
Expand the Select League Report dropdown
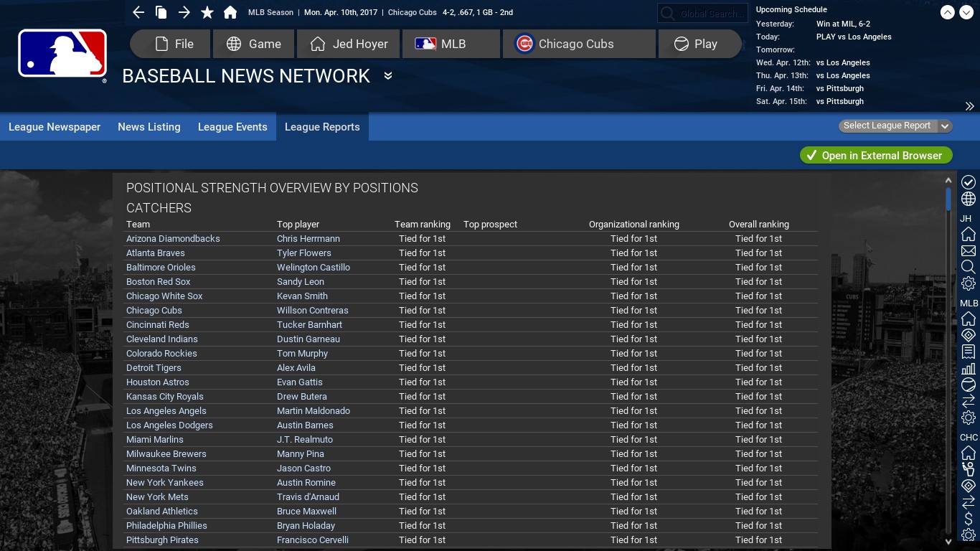coord(895,126)
